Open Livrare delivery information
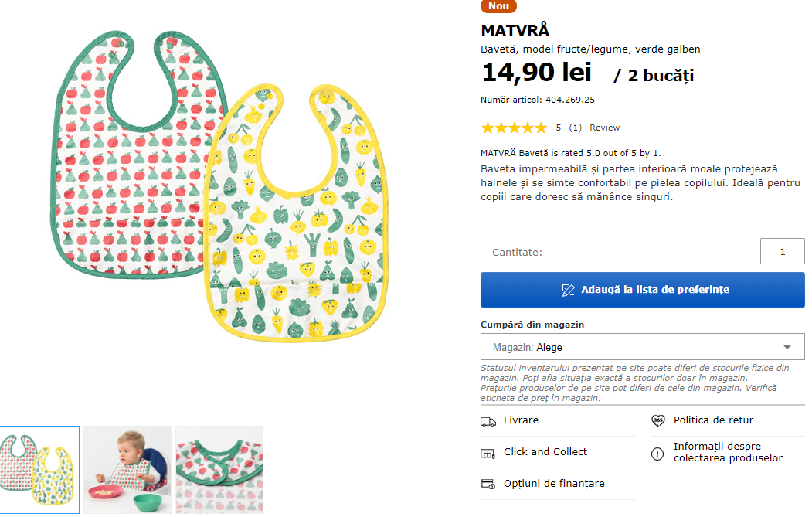812x517 pixels. coord(521,420)
